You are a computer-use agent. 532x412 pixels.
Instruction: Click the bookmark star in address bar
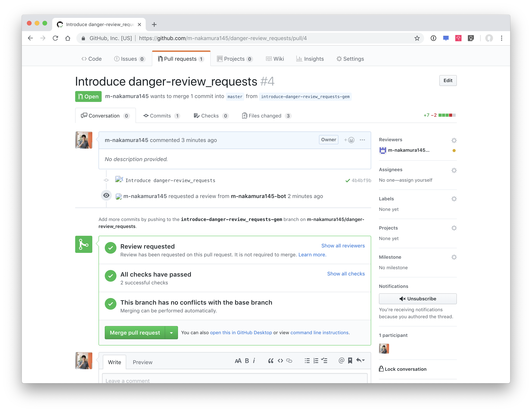[x=417, y=38]
